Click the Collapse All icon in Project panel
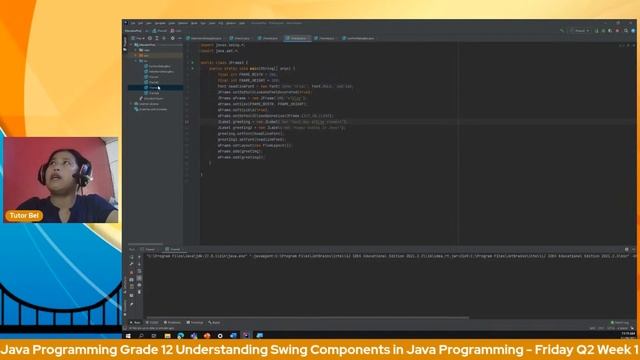Image resolution: width=640 pixels, height=360 pixels. pyautogui.click(x=164, y=38)
